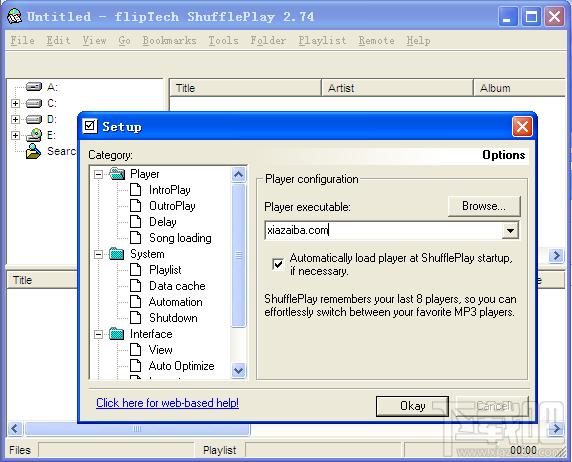This screenshot has height=462, width=572.
Task: Collapse the Player category node
Action: pyautogui.click(x=98, y=174)
